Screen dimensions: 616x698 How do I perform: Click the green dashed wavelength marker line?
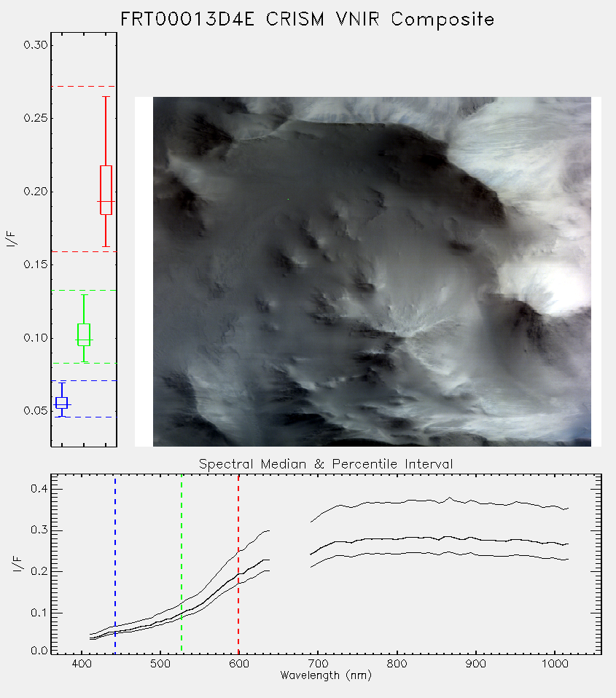182,564
